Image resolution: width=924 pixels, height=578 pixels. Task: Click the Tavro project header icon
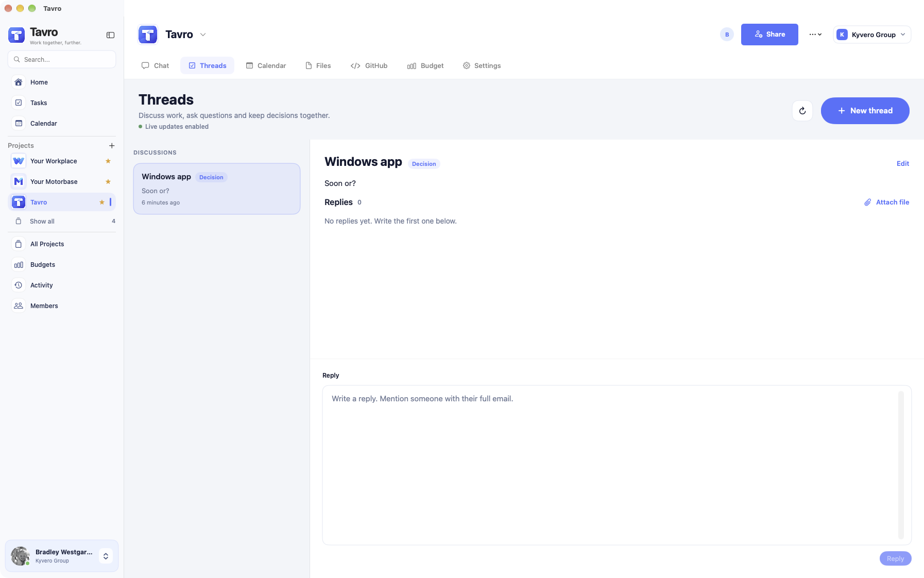coord(148,35)
